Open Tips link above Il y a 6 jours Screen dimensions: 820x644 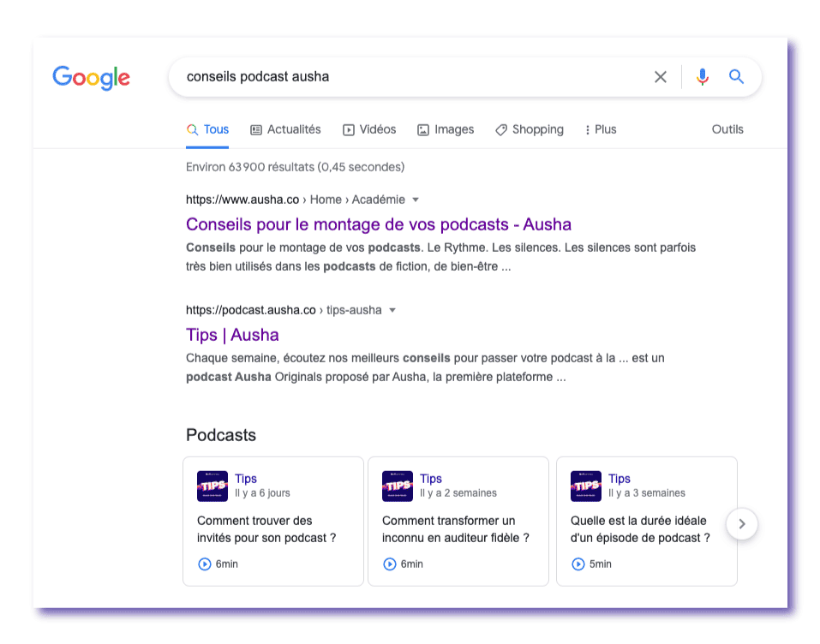tap(246, 479)
